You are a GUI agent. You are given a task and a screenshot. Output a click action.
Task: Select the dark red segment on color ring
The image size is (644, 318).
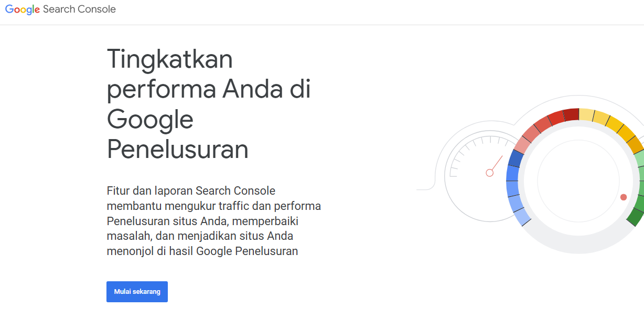[571, 115]
